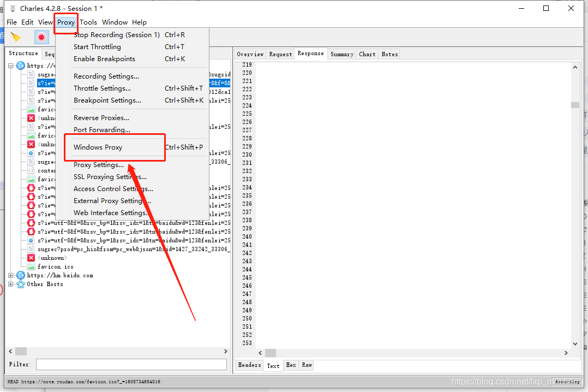
Task: Switch to the Raw bottom tab
Action: (x=307, y=365)
